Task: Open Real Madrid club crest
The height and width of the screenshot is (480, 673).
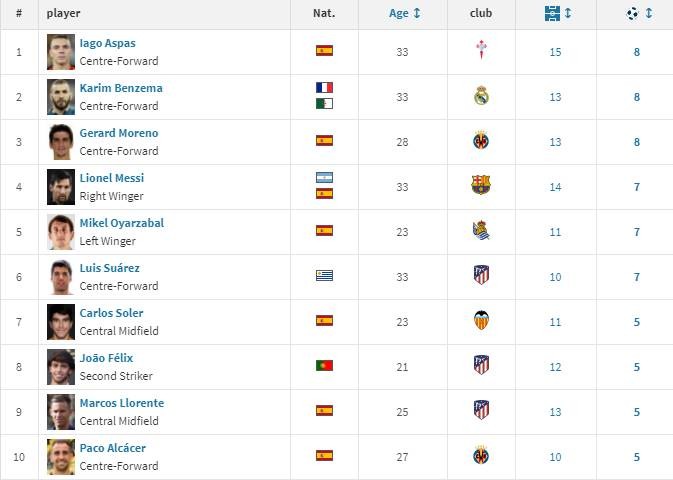Action: click(x=481, y=95)
